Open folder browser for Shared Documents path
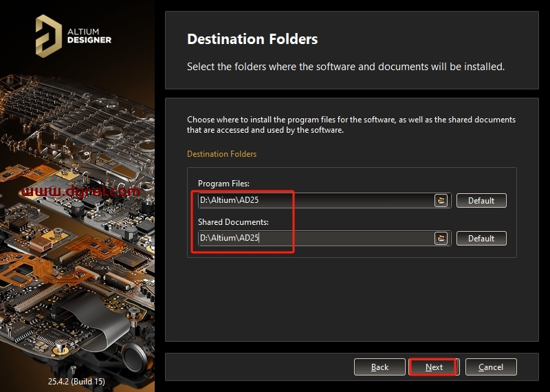The image size is (550, 392). click(441, 238)
